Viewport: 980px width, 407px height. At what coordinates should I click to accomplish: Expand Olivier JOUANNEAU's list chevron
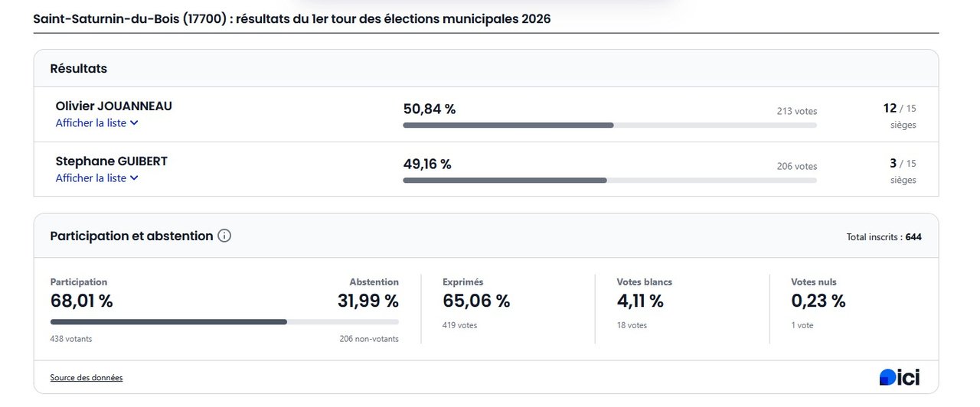point(134,123)
